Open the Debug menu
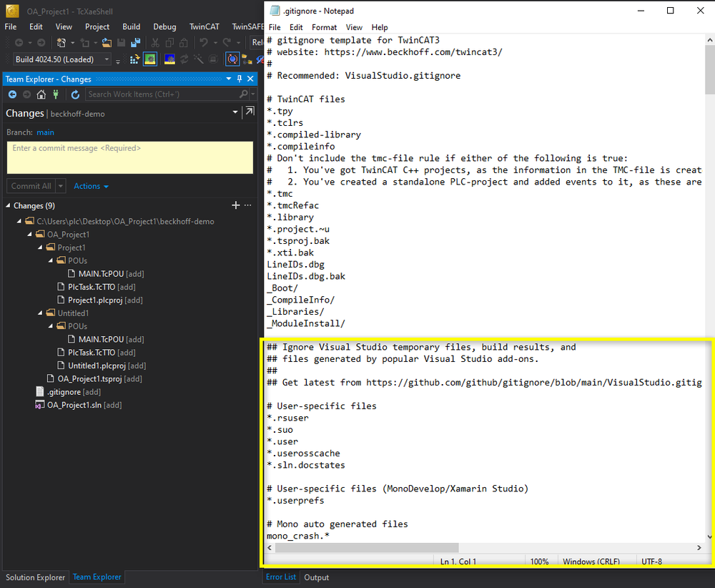715x588 pixels. click(x=164, y=27)
